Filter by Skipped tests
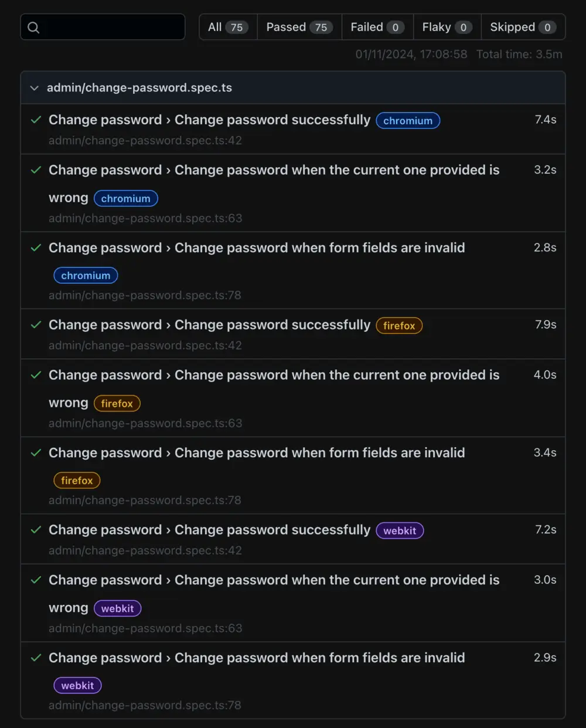The image size is (586, 728). [x=523, y=28]
